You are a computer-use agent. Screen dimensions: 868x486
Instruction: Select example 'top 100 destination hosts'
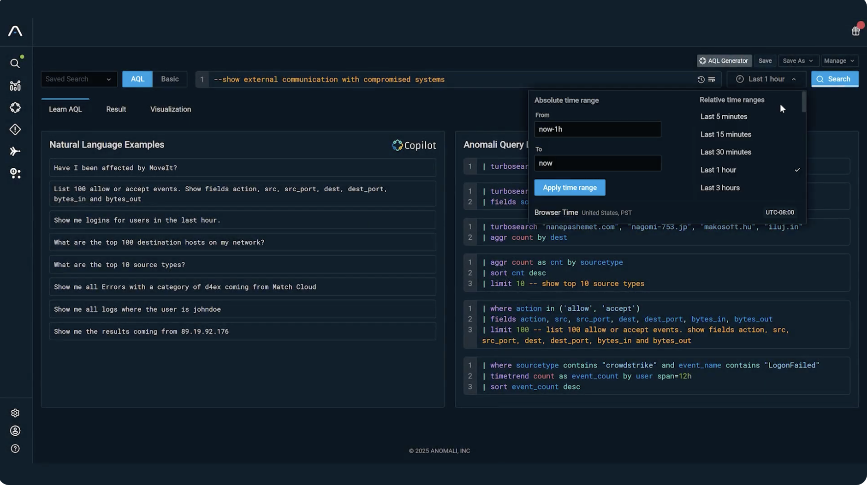point(243,243)
